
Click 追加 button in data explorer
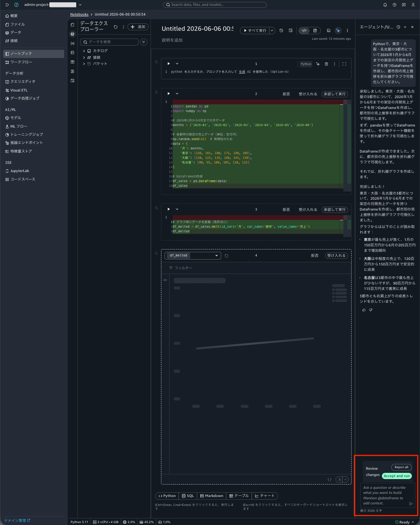(x=138, y=27)
